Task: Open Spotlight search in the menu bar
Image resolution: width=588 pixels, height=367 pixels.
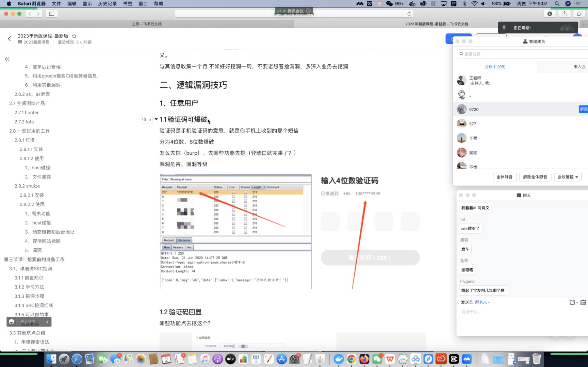Action: (557, 3)
